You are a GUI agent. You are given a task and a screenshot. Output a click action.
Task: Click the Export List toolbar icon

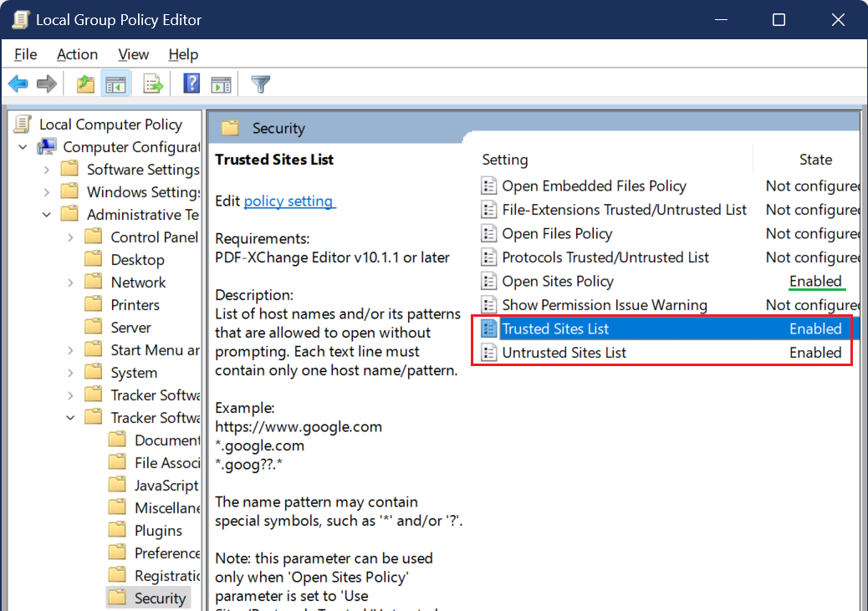coord(153,84)
